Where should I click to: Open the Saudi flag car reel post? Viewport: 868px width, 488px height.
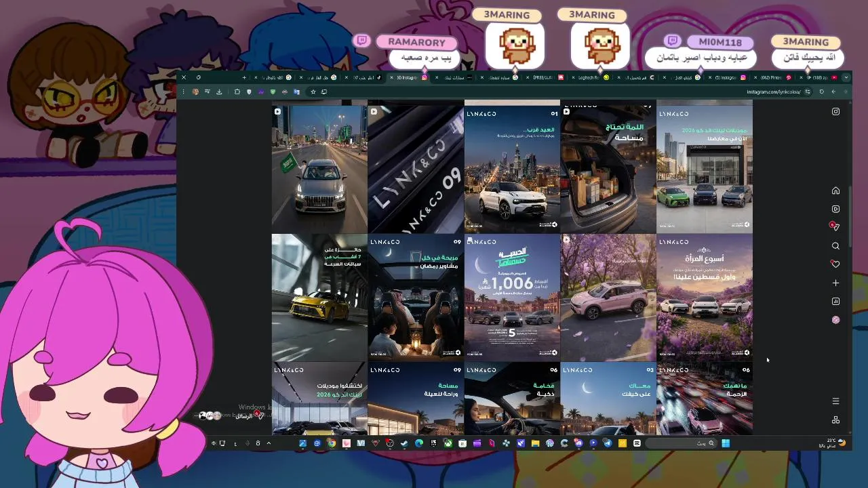tap(319, 169)
